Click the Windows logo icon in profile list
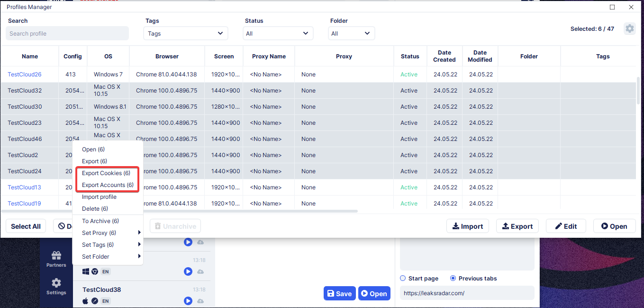Screen dimensions: 644x308 [x=86, y=271]
